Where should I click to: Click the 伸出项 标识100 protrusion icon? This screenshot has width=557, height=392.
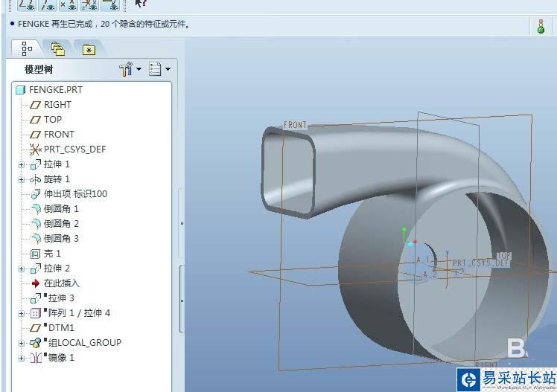[36, 194]
